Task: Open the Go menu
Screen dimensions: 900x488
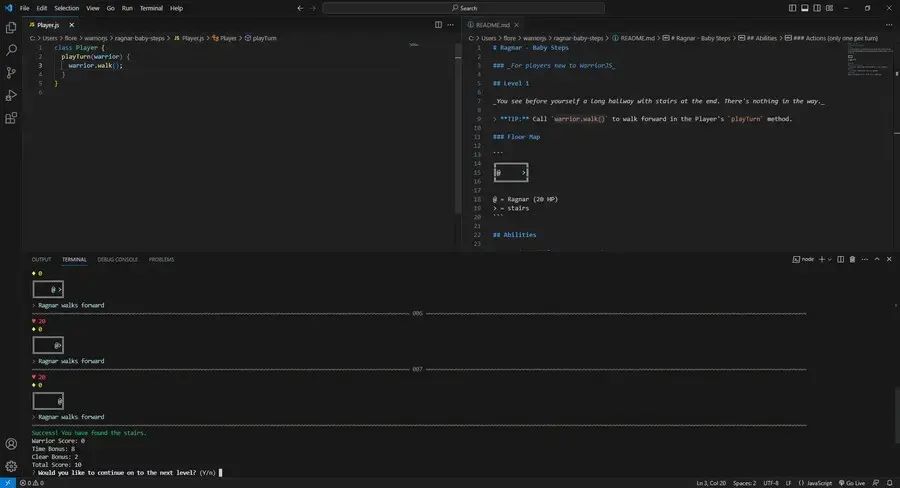Action: [111, 8]
